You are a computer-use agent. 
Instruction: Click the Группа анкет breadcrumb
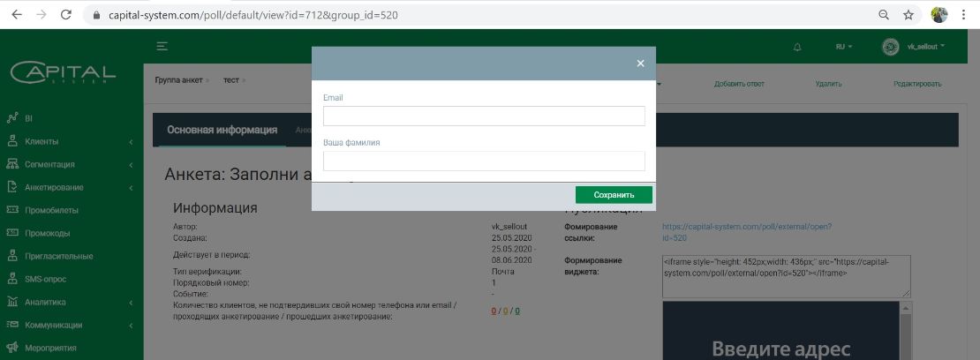coord(178,80)
